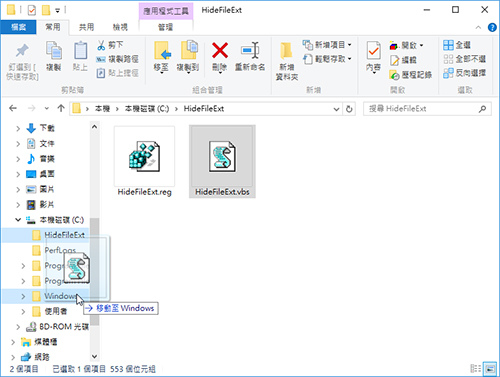Open the recent locations dropdown arrow
500x377 pixels.
[x=46, y=109]
